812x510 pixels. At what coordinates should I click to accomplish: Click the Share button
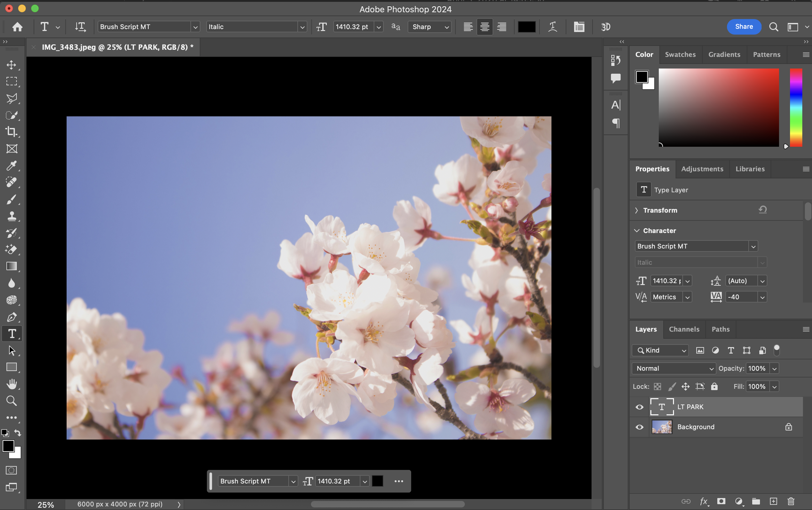coord(743,27)
